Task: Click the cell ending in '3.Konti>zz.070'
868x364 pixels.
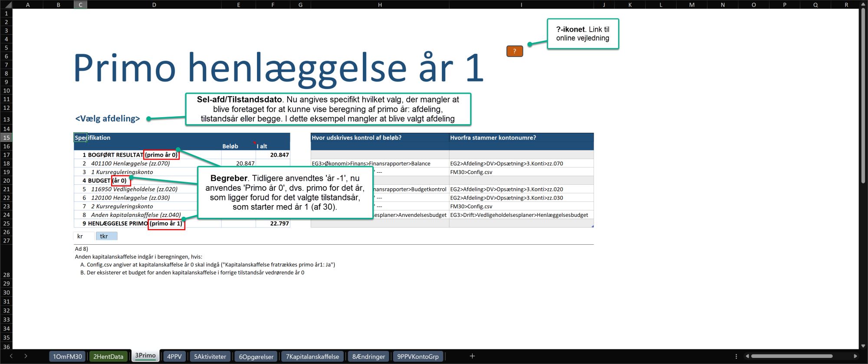Action: coord(521,164)
